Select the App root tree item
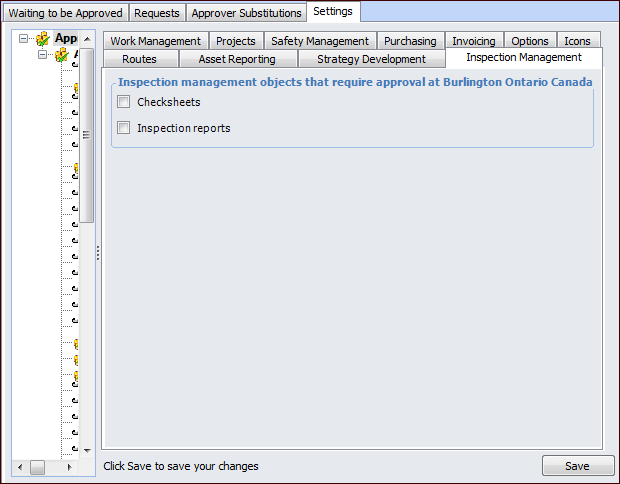The image size is (620, 484). tap(66, 38)
